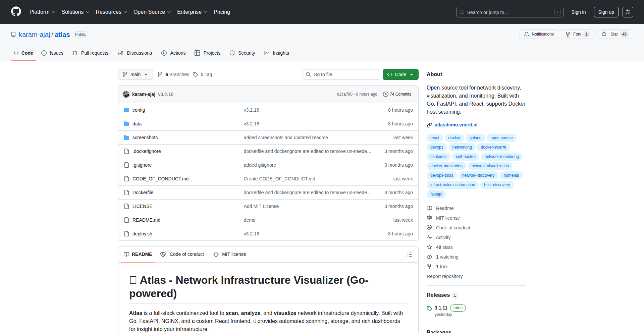The width and height of the screenshot is (644, 333).
Task: Switch to the Issues tab
Action: point(52,53)
